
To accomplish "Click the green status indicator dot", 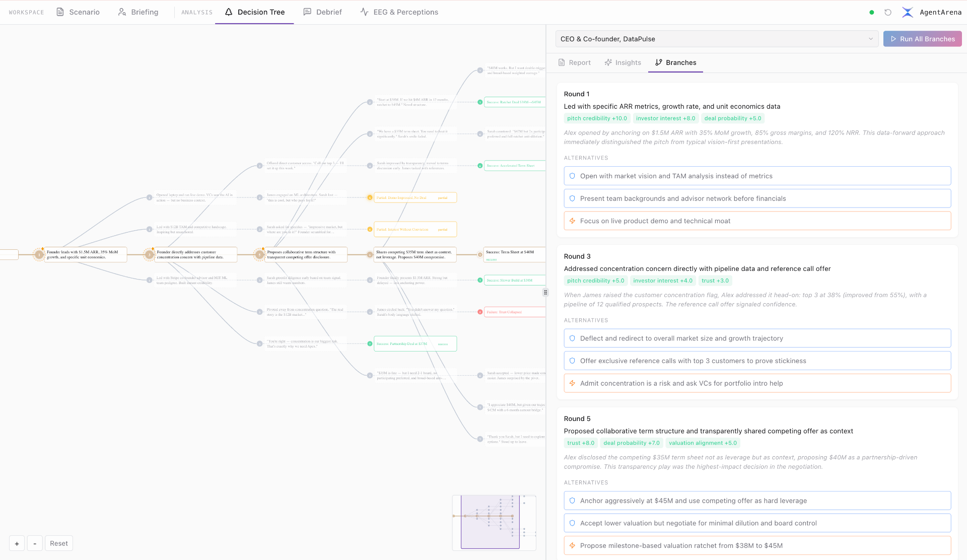I will 872,12.
